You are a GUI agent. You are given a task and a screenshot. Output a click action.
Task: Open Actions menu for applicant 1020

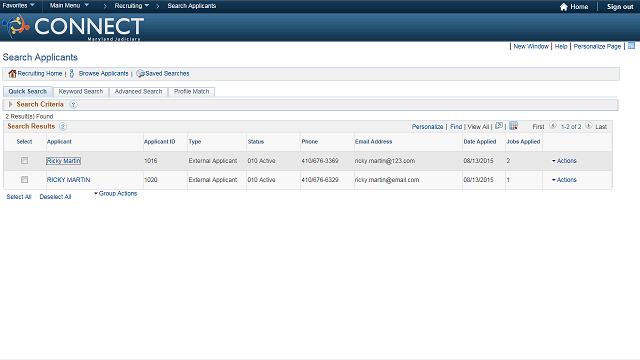click(x=564, y=180)
